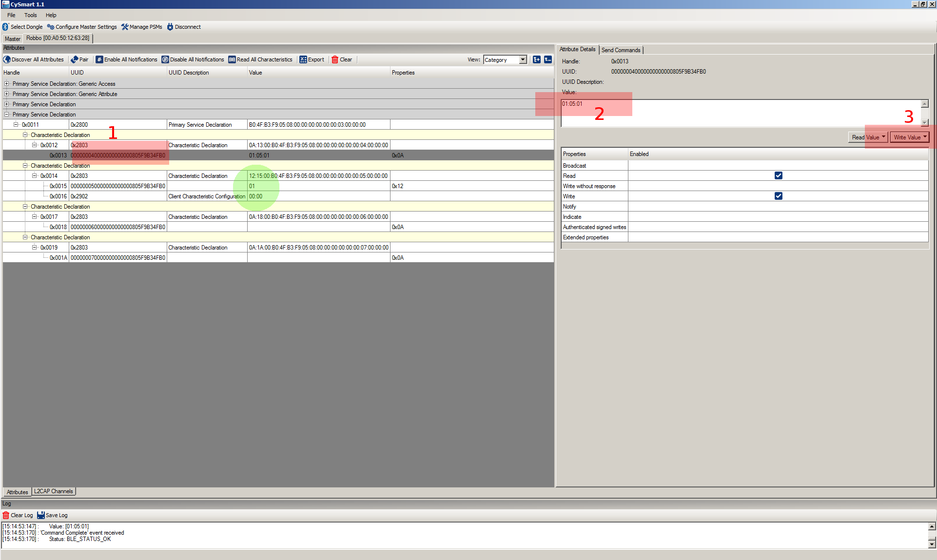Open the View Category dropdown
This screenshot has width=937, height=560.
click(523, 59)
